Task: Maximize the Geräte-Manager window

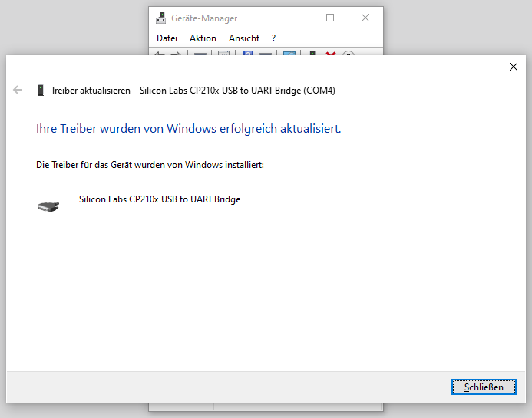Action: coord(330,18)
